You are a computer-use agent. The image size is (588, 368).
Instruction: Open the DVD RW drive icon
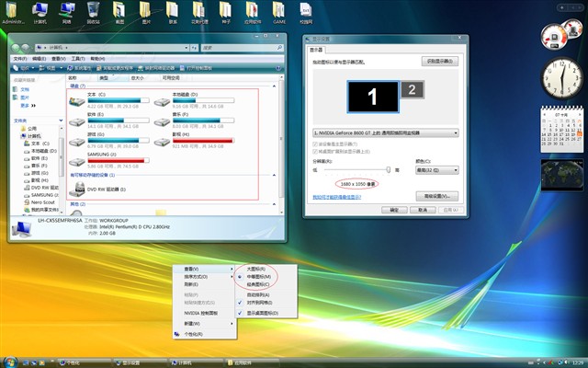77,190
